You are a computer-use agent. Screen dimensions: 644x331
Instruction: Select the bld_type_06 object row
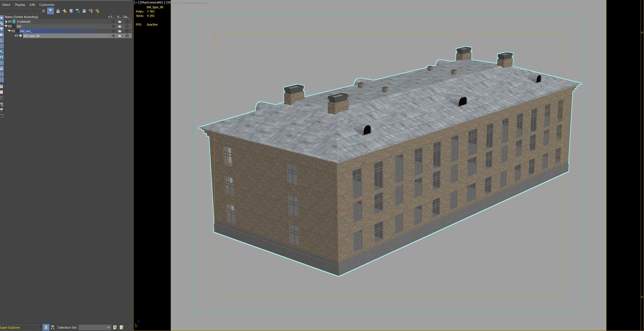tap(66, 36)
